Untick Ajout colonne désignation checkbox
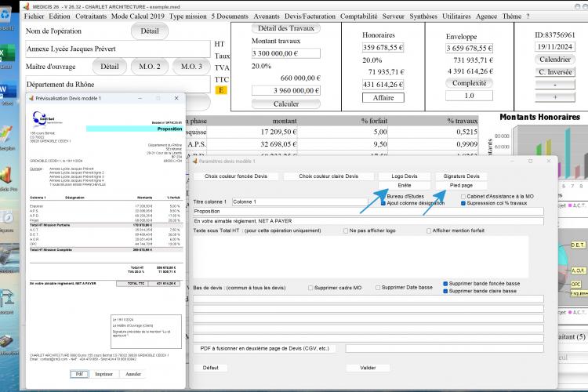 pos(383,203)
